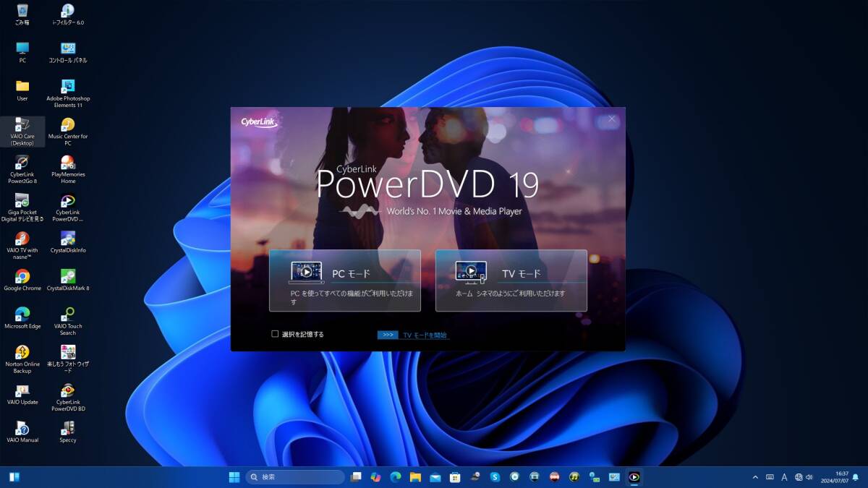Open the ごみ箱 recycle bin desktop icon
The height and width of the screenshot is (488, 868).
[22, 14]
